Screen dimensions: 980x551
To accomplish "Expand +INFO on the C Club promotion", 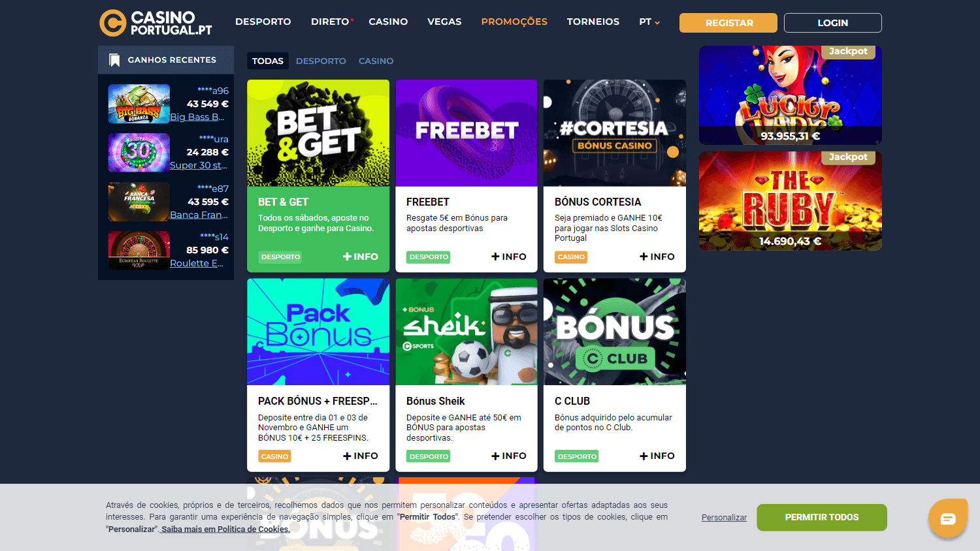I will pyautogui.click(x=657, y=456).
